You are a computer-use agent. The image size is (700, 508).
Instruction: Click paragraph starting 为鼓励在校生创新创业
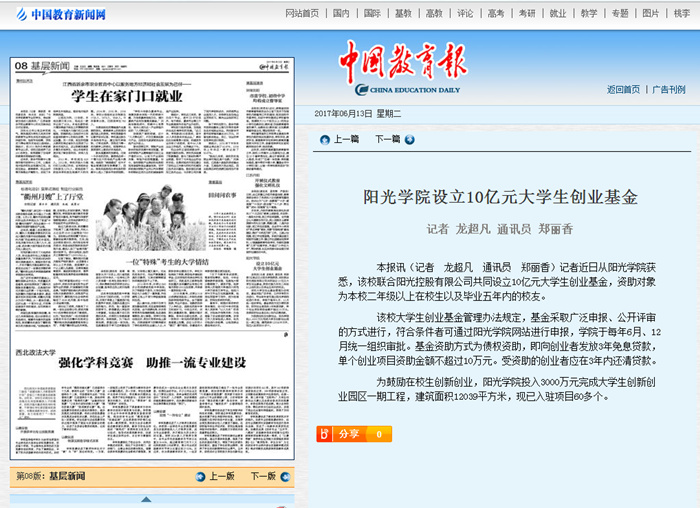click(x=496, y=389)
